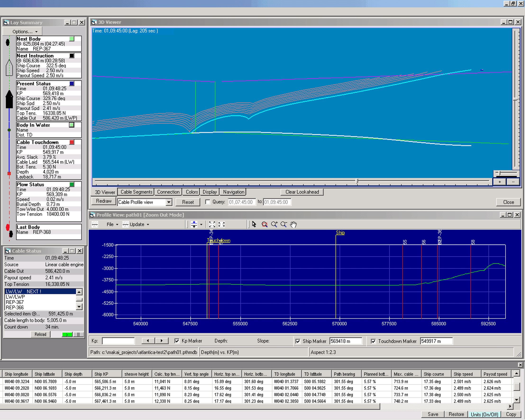The image size is (525, 420).
Task: Open the Connection tab
Action: (168, 192)
